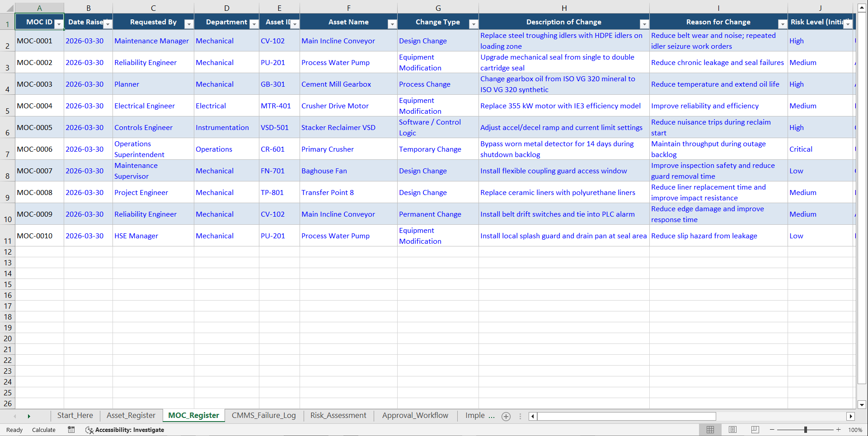The height and width of the screenshot is (436, 868).
Task: Add a new worksheet with the plus icon
Action: 506,416
